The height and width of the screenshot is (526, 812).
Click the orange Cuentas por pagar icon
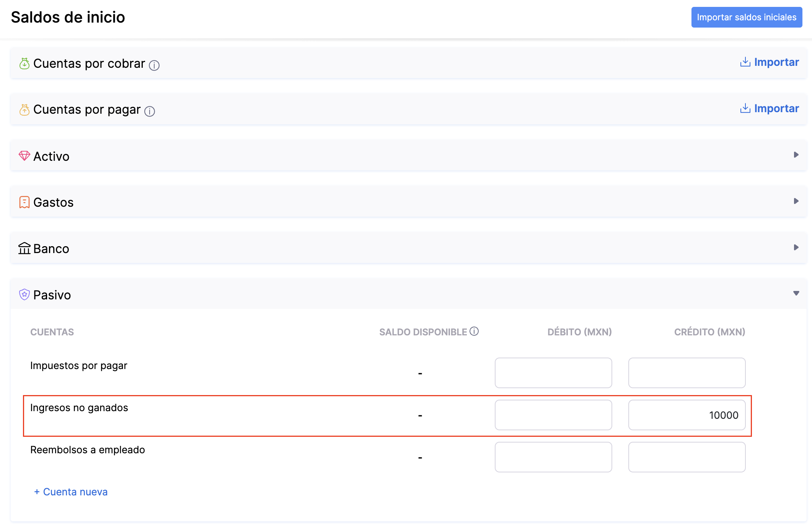coord(24,110)
